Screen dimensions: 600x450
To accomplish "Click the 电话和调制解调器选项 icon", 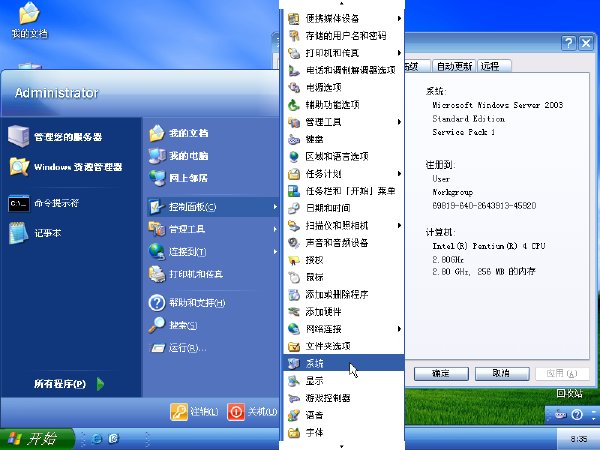I will [293, 70].
